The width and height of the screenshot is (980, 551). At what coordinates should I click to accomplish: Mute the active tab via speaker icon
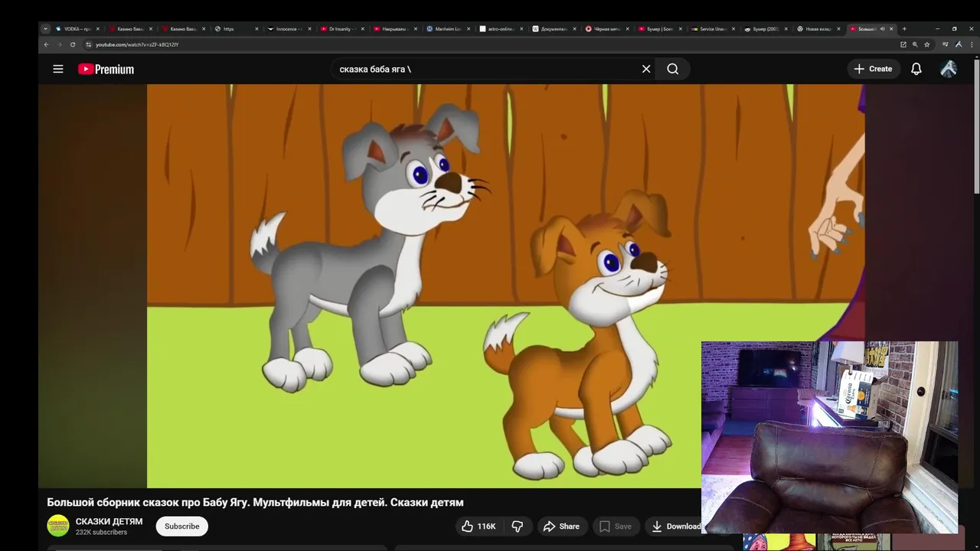coord(882,29)
